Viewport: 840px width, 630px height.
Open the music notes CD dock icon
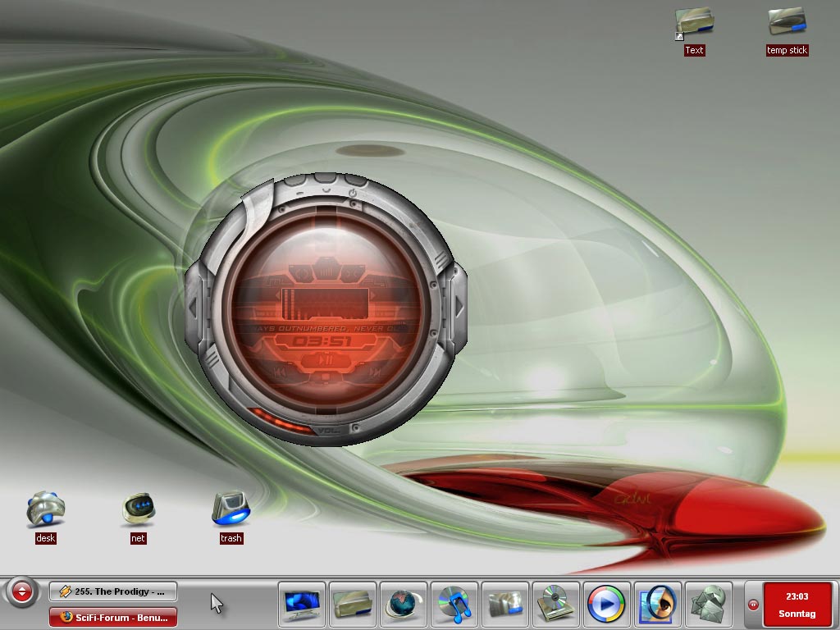[x=454, y=605]
